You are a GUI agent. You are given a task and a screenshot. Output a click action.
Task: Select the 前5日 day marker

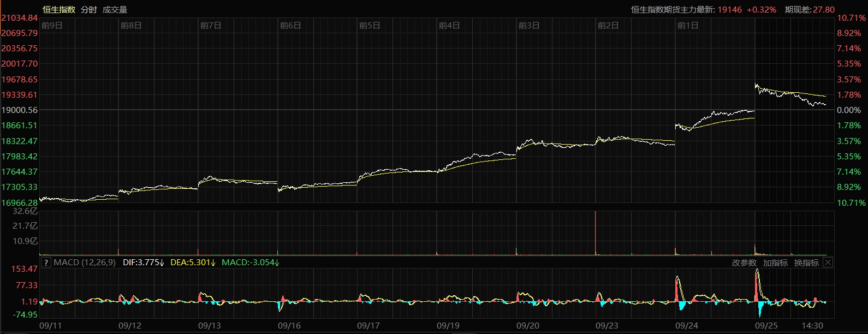point(370,25)
